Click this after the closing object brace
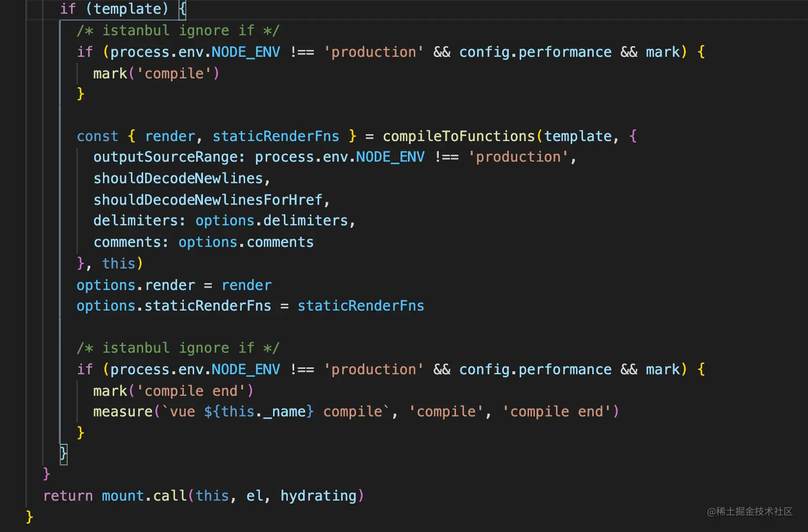808x532 pixels. (x=119, y=264)
